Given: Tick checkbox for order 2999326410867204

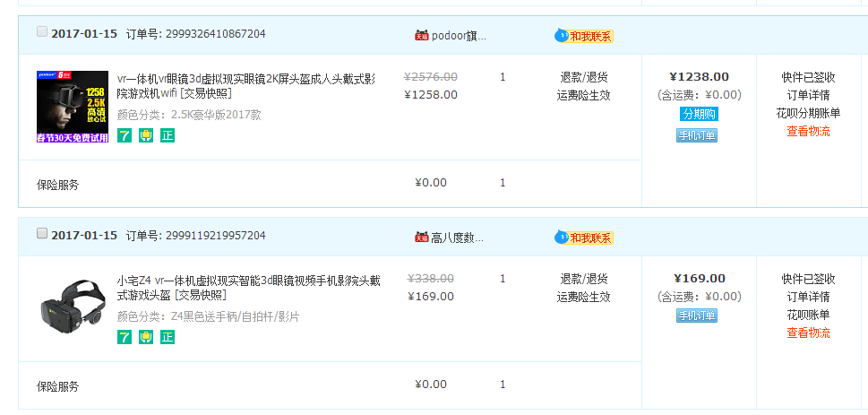Looking at the screenshot, I should coord(42,31).
